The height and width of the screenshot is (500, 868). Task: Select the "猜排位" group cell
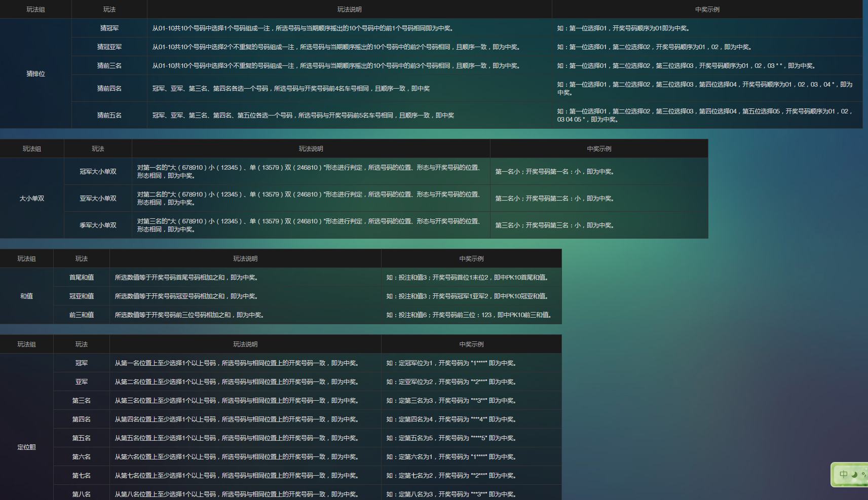35,73
